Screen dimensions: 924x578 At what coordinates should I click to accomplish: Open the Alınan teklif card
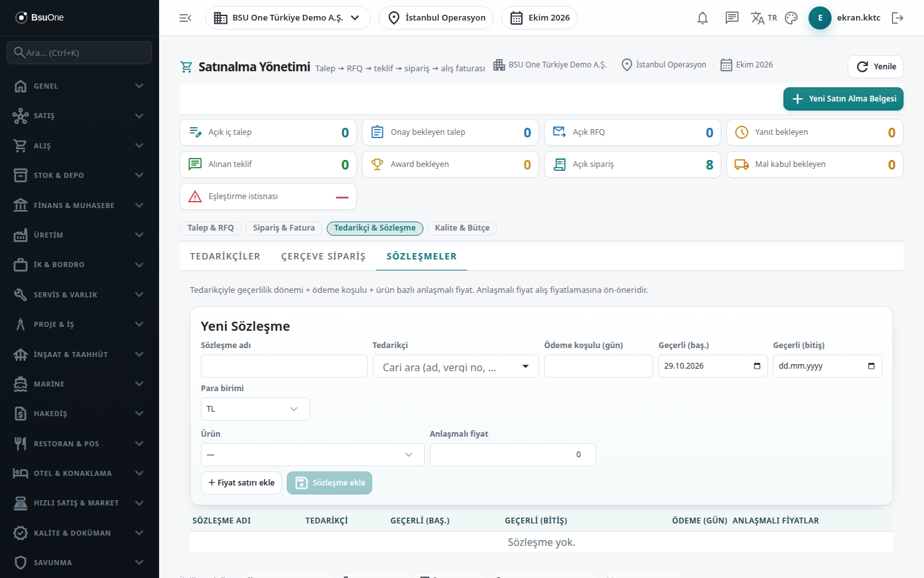[x=268, y=164]
